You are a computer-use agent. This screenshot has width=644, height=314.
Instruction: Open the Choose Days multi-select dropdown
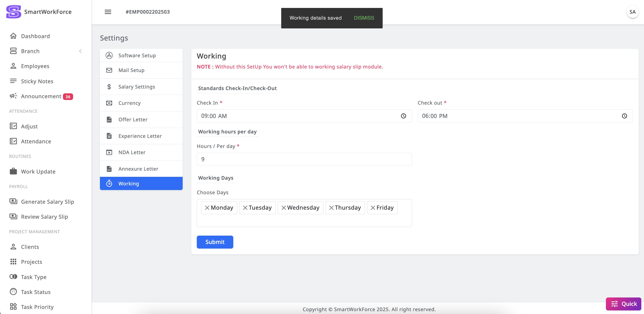[304, 220]
